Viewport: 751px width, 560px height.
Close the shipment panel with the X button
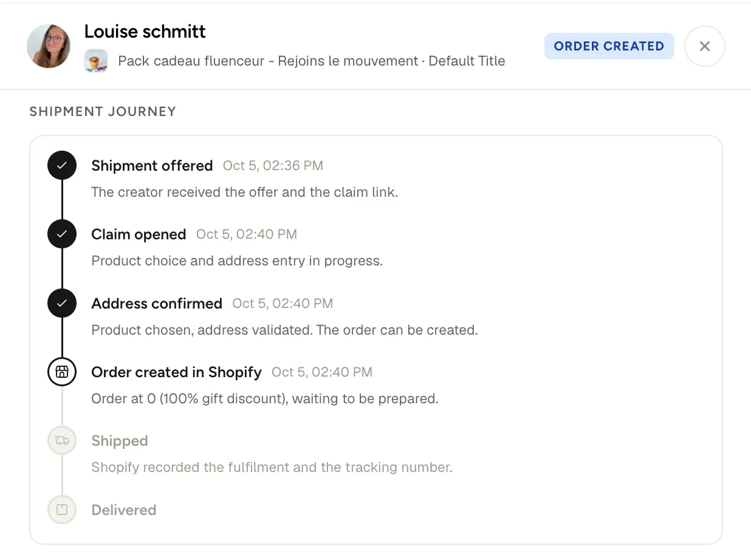coord(704,46)
